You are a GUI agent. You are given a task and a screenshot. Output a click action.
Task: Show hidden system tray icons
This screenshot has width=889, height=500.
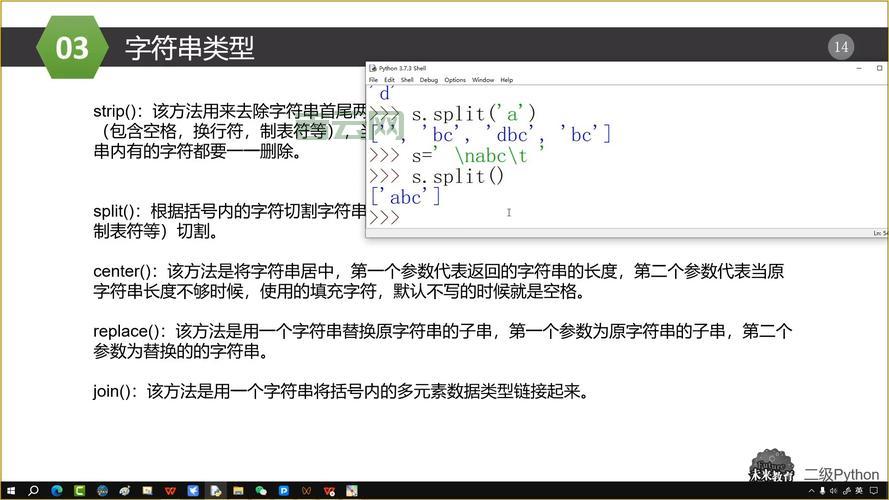(811, 490)
